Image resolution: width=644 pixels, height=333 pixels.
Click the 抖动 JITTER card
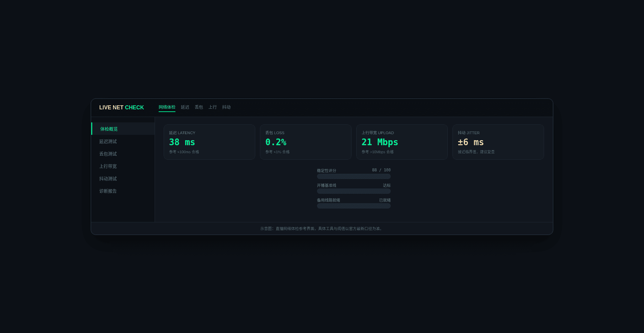[x=498, y=142]
